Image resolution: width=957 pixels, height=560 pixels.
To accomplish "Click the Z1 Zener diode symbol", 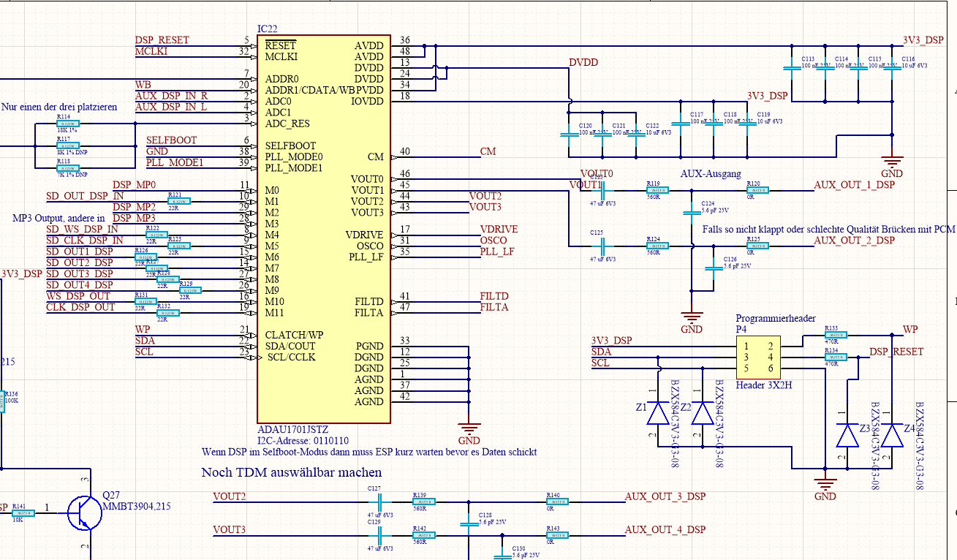I will click(x=658, y=413).
